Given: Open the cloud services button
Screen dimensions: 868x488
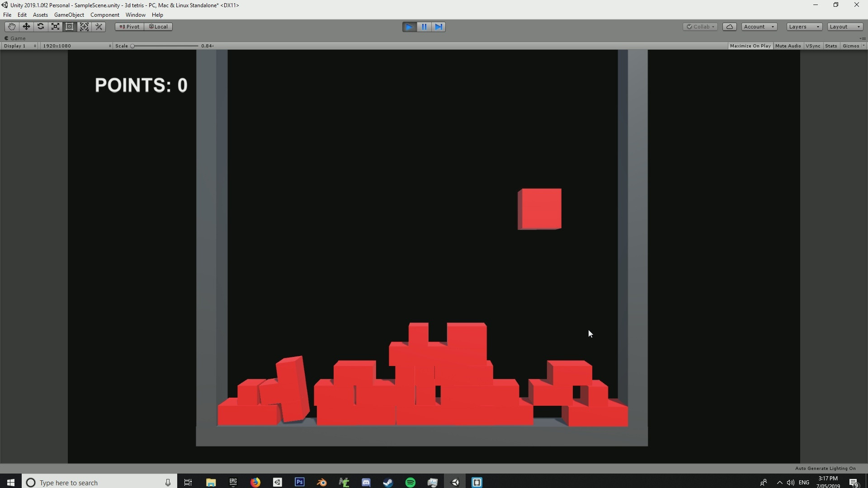Looking at the screenshot, I should pyautogui.click(x=730, y=27).
